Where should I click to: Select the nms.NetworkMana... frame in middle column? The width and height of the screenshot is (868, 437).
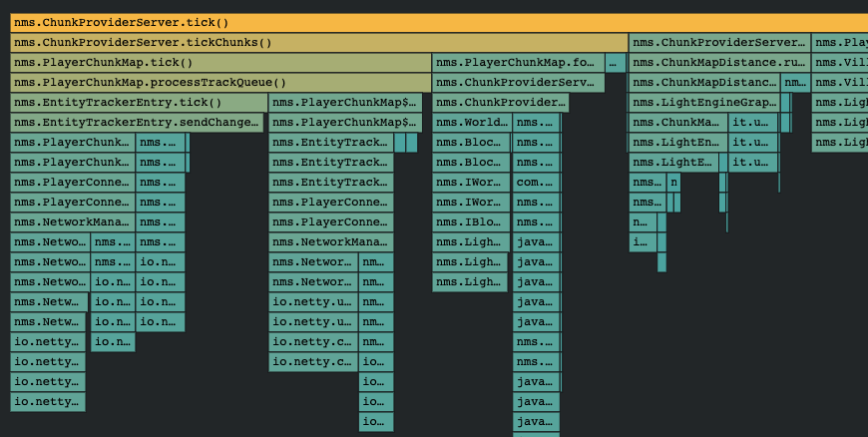[x=330, y=242]
